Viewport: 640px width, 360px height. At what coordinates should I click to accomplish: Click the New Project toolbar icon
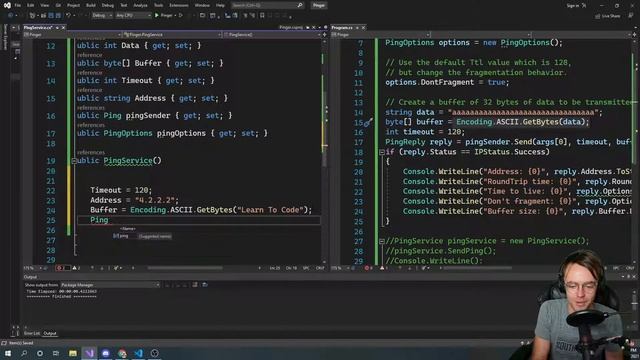tap(33, 16)
